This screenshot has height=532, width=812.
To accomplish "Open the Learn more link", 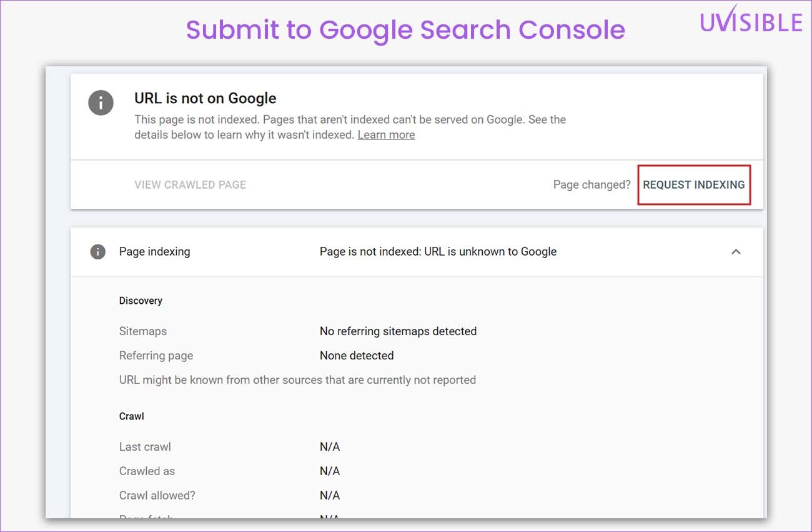I will click(386, 134).
